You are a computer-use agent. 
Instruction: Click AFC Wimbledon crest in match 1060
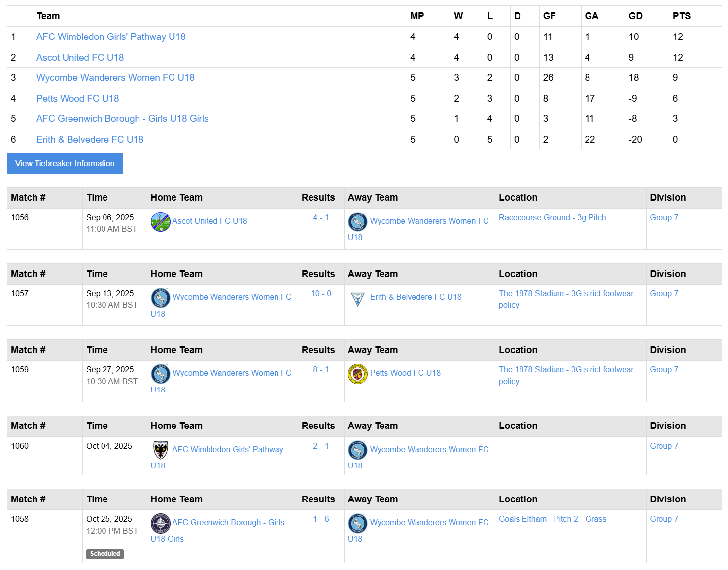point(160,450)
